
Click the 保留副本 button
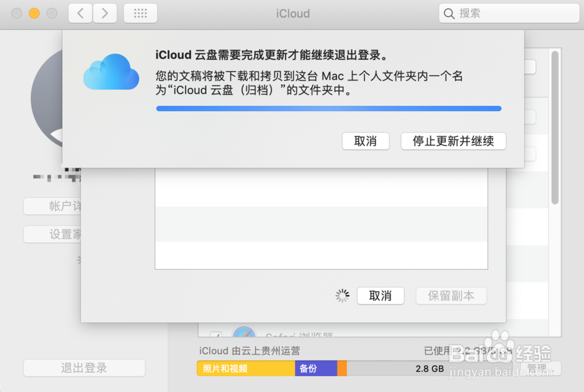pyautogui.click(x=451, y=296)
